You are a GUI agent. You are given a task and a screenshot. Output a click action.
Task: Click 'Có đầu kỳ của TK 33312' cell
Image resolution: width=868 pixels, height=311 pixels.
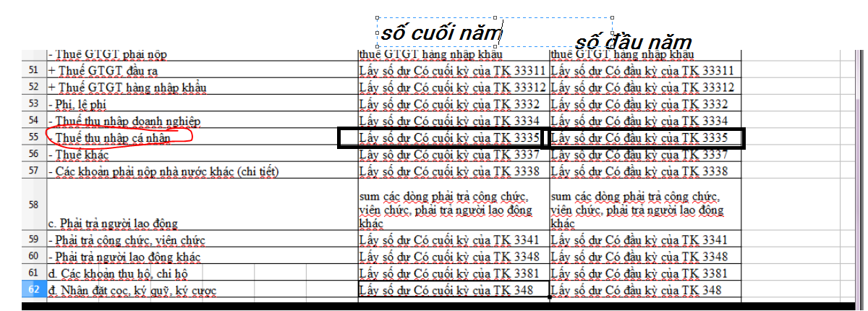pyautogui.click(x=646, y=87)
